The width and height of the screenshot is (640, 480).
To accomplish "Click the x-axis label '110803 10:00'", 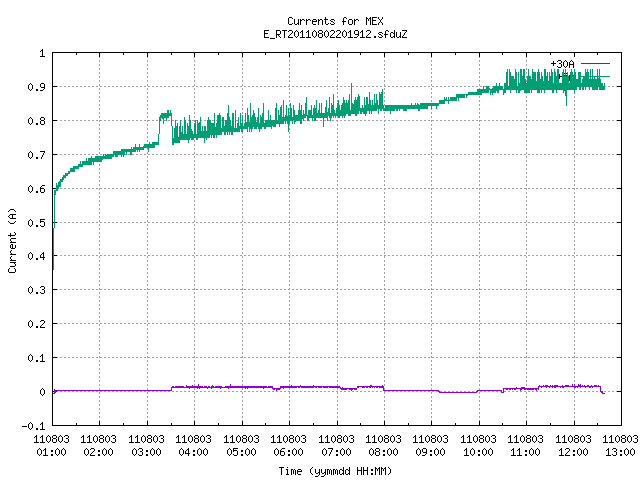I will click(x=478, y=445).
